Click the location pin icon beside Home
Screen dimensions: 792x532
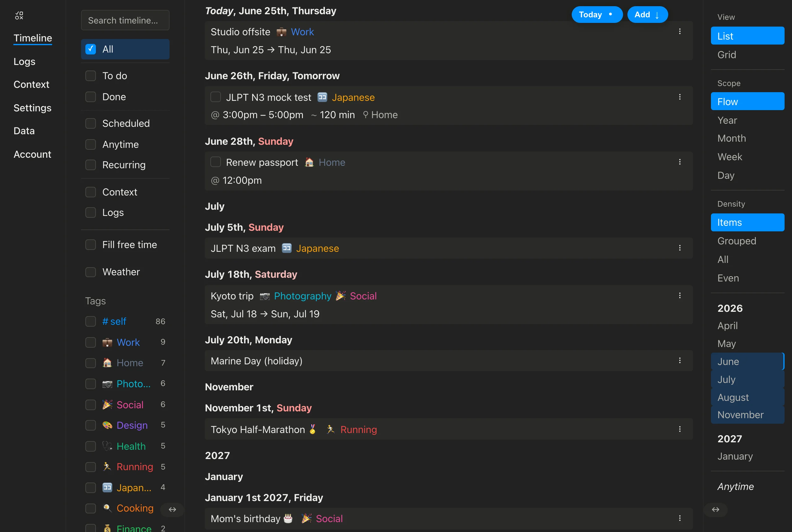point(365,115)
